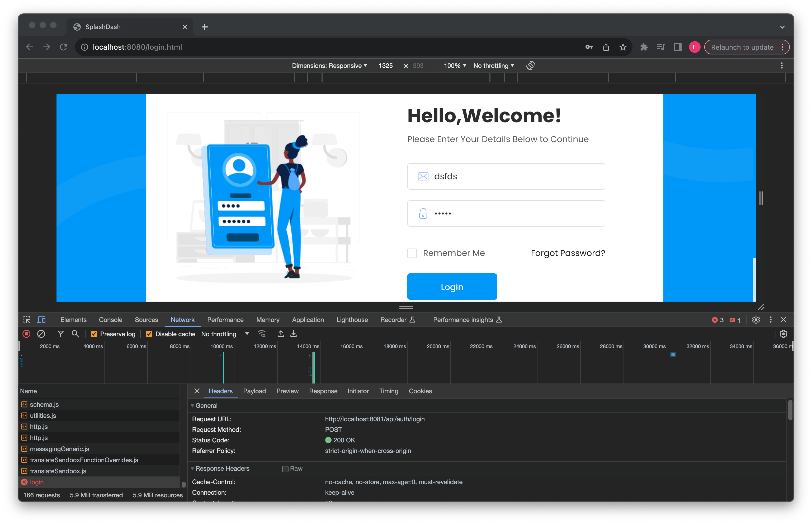Switch to the Console tab

(x=111, y=320)
